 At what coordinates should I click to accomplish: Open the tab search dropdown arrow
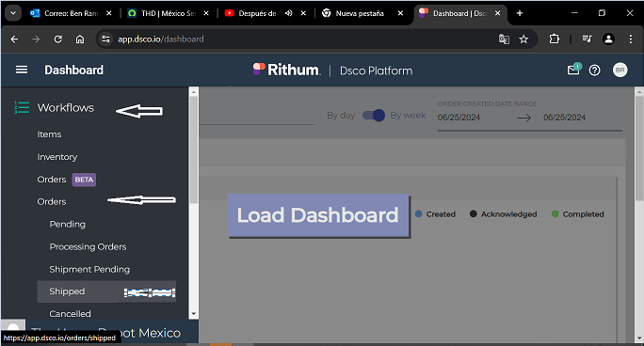point(13,13)
